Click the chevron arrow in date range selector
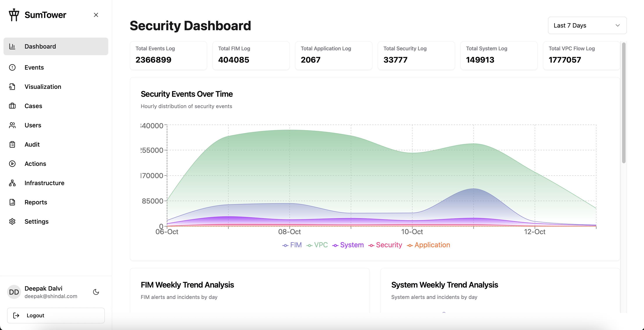644x330 pixels. [617, 25]
